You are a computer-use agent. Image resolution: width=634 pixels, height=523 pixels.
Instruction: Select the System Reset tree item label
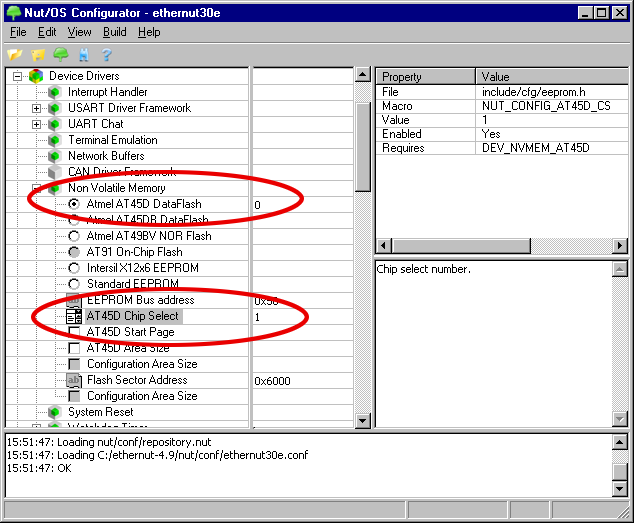pos(100,412)
